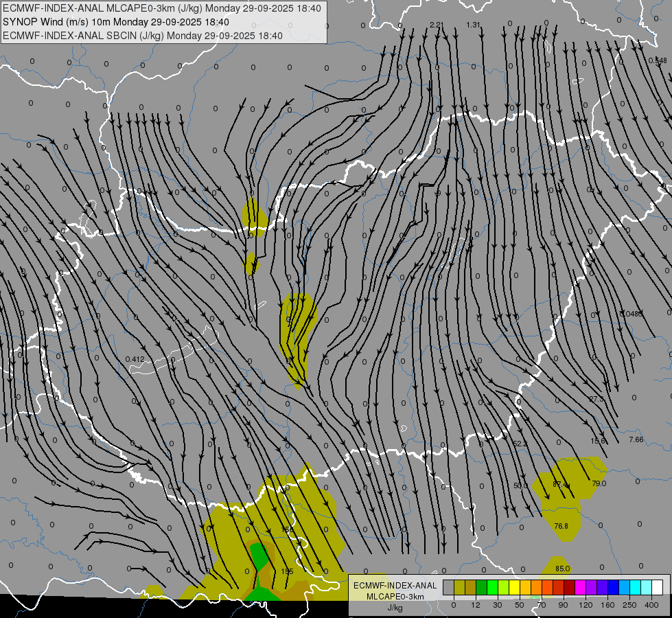Image resolution: width=672 pixels, height=618 pixels.
Task: Click the map value 87.4
Action: (x=559, y=485)
